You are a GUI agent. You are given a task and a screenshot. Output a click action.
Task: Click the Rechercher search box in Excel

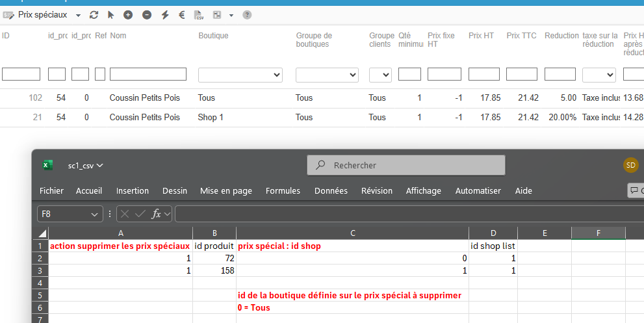click(x=406, y=165)
